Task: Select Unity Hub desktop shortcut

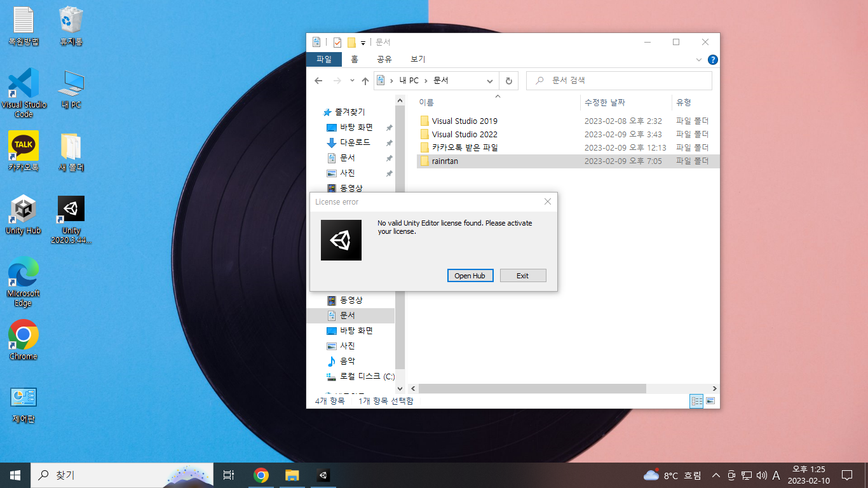Action: pyautogui.click(x=24, y=215)
